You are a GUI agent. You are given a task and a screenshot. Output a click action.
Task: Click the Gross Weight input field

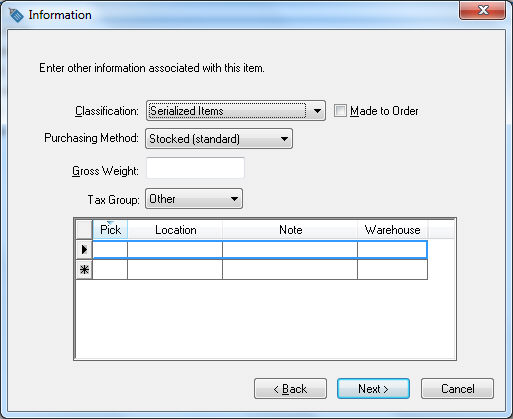(195, 168)
